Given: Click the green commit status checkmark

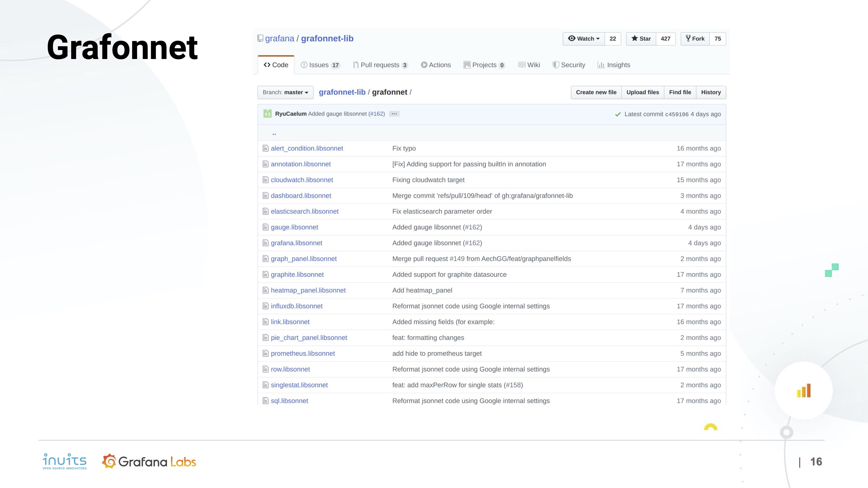Looking at the screenshot, I should (x=618, y=115).
